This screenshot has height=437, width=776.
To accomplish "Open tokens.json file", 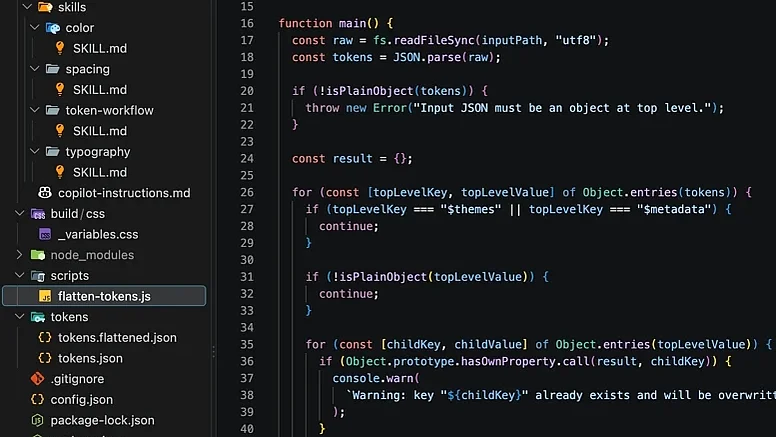I will (x=90, y=358).
